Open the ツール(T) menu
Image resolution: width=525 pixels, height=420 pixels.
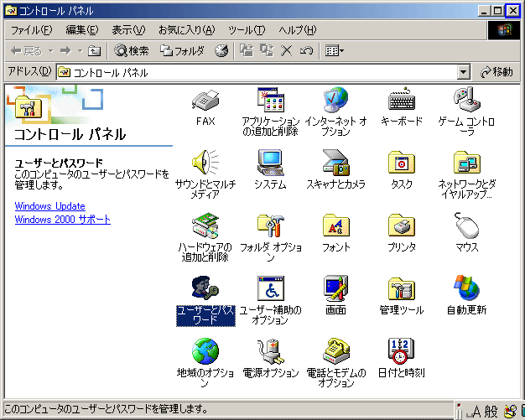(247, 30)
